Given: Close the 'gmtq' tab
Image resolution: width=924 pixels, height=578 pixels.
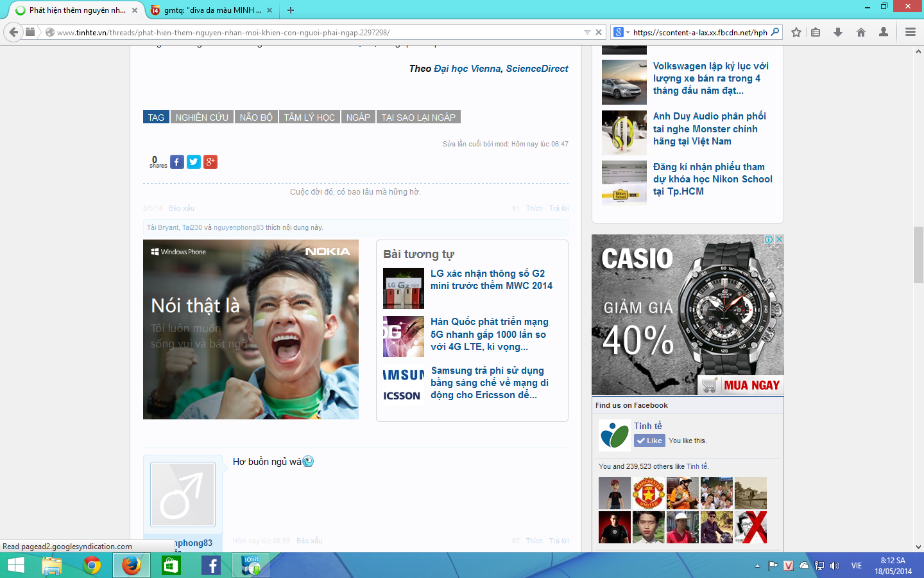Looking at the screenshot, I should [269, 10].
